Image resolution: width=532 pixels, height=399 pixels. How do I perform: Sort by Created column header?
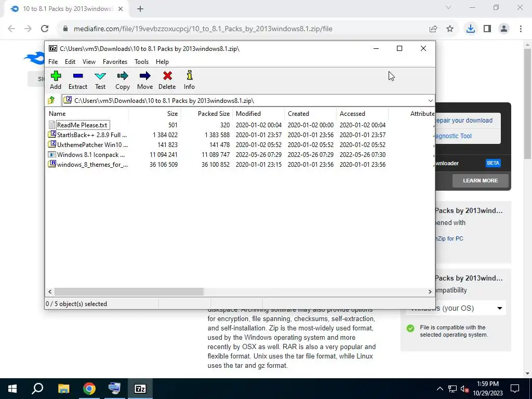pos(311,114)
